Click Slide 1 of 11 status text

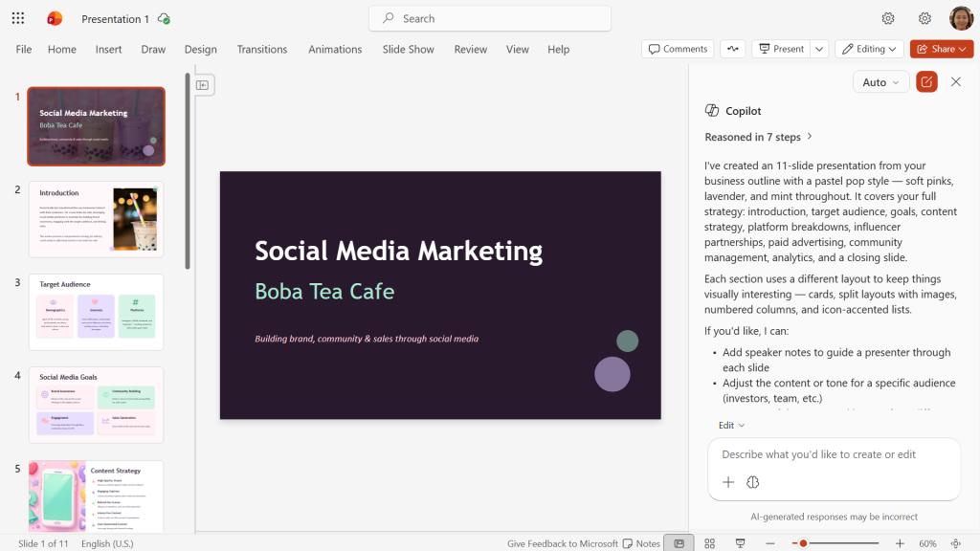[x=42, y=543]
